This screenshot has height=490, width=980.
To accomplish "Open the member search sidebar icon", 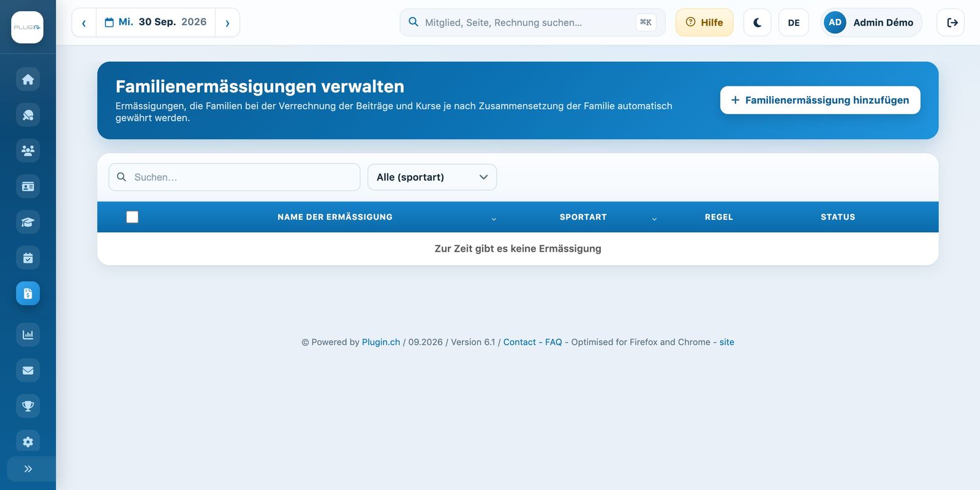I will [28, 115].
